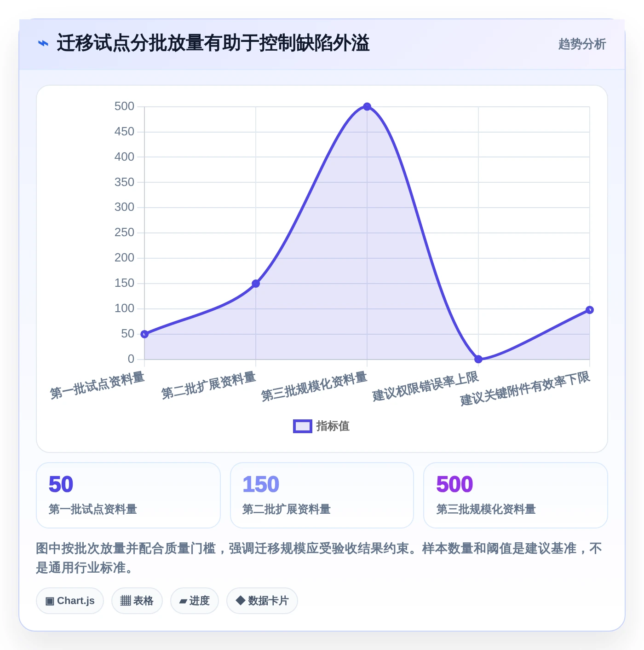Click the data point at 第一批试点资料量
This screenshot has width=644, height=650.
pos(144,334)
